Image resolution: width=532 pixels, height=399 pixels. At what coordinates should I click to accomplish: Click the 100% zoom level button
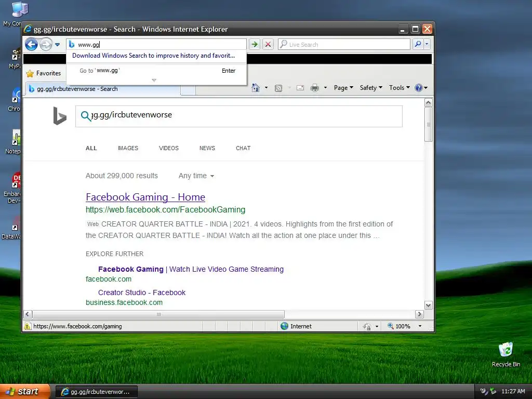pos(399,326)
